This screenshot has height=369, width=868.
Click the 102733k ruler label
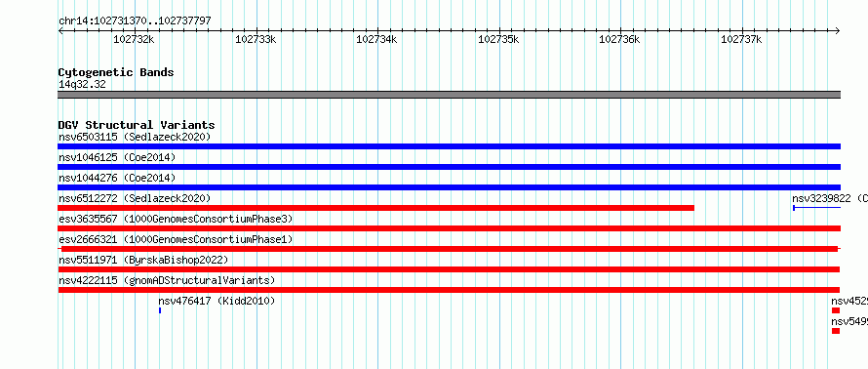(x=256, y=39)
